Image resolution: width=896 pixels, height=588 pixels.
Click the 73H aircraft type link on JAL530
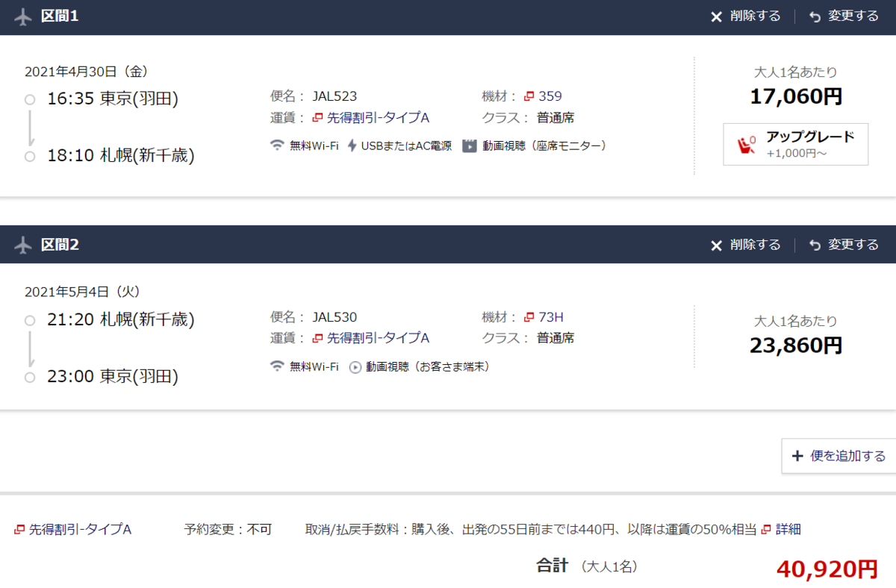553,316
